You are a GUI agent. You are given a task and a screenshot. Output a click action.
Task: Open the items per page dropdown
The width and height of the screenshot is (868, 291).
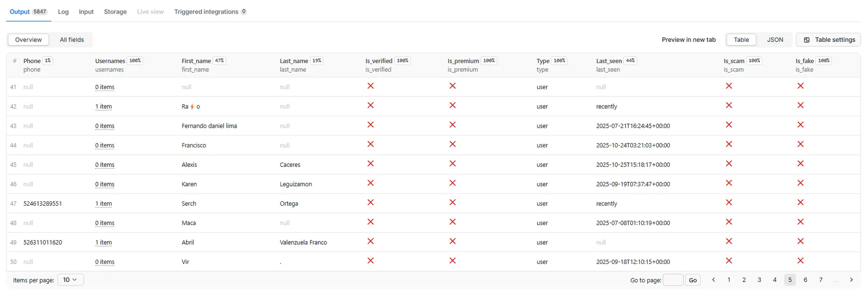click(x=70, y=280)
